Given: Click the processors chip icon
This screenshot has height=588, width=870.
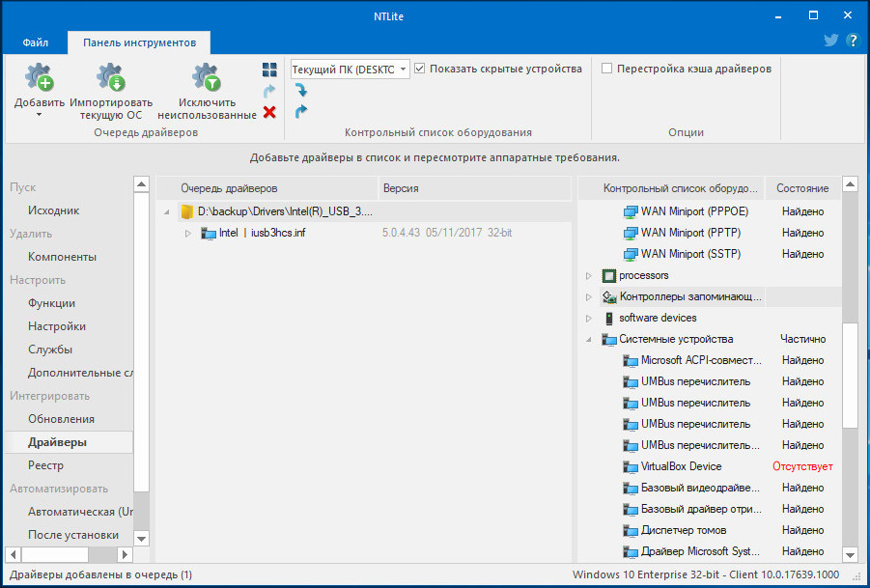Looking at the screenshot, I should tap(609, 276).
